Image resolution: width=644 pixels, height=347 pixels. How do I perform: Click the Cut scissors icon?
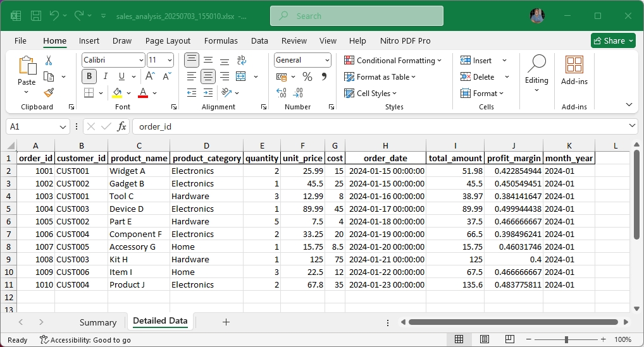pyautogui.click(x=49, y=61)
